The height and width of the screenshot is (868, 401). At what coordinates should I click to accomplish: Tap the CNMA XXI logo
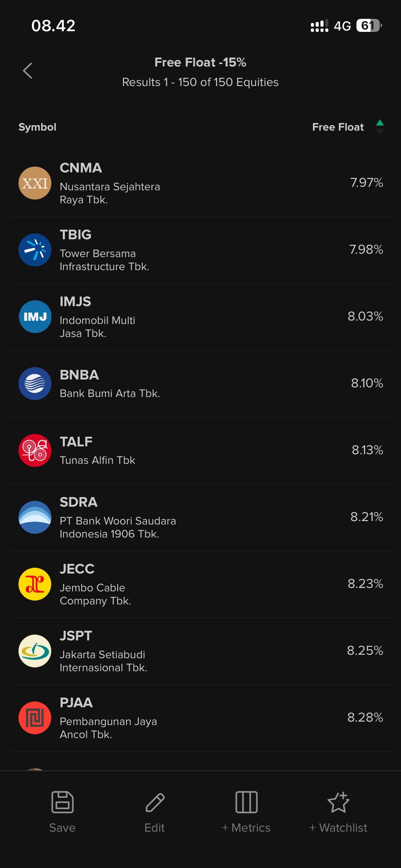(35, 183)
